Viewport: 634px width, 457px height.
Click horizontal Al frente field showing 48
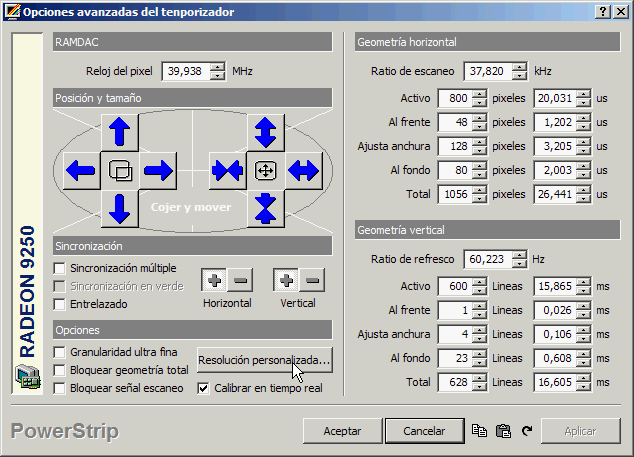(x=455, y=122)
